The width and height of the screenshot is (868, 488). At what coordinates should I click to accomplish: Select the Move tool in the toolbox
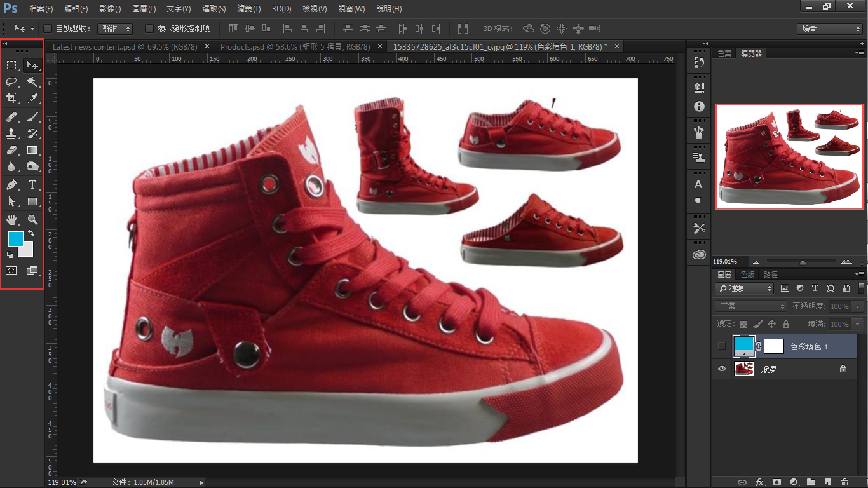32,65
